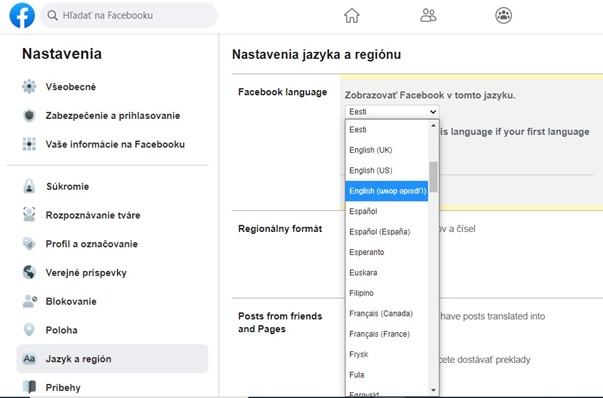This screenshot has width=603, height=398.
Task: Click the gear icon beside Všeobecné
Action: pyautogui.click(x=29, y=87)
